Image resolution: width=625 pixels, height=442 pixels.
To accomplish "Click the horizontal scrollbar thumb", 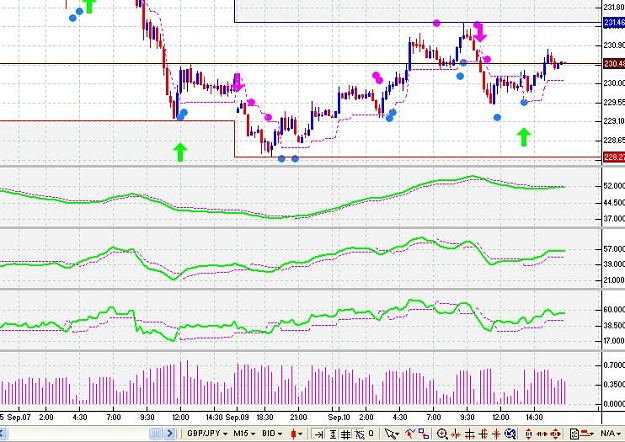I will coord(155,433).
